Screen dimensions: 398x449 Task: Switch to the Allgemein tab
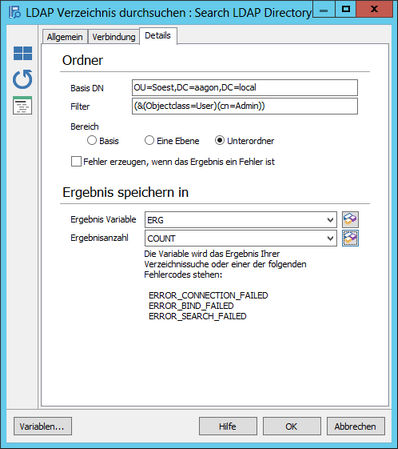[65, 37]
